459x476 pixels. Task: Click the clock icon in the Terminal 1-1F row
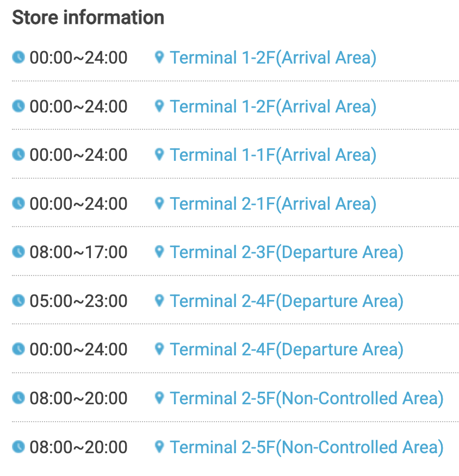[x=18, y=155]
